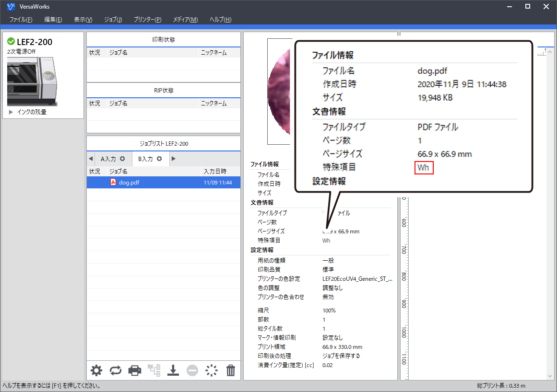Click the 2次電源Off status text
The width and height of the screenshot is (557, 392).
pyautogui.click(x=21, y=52)
